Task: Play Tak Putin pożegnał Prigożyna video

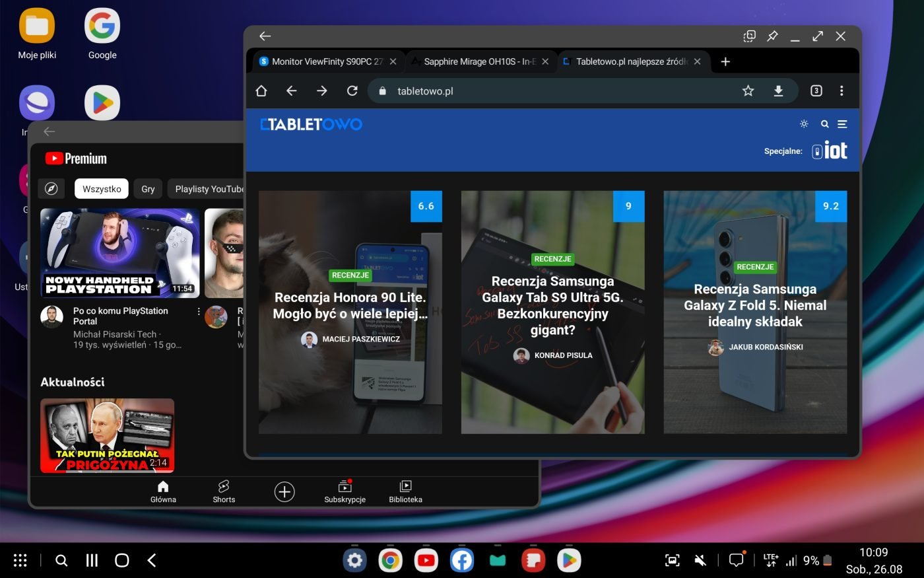Action: [108, 436]
